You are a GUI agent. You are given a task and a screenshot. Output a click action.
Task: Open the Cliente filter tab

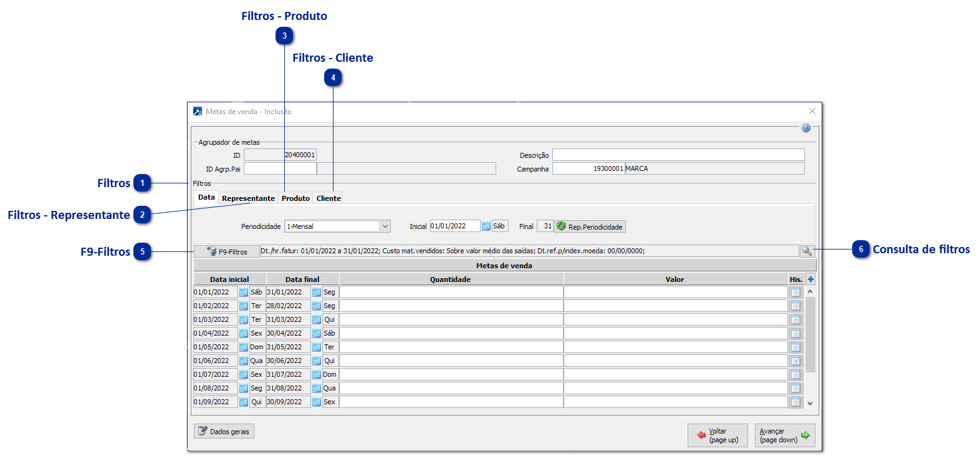329,198
